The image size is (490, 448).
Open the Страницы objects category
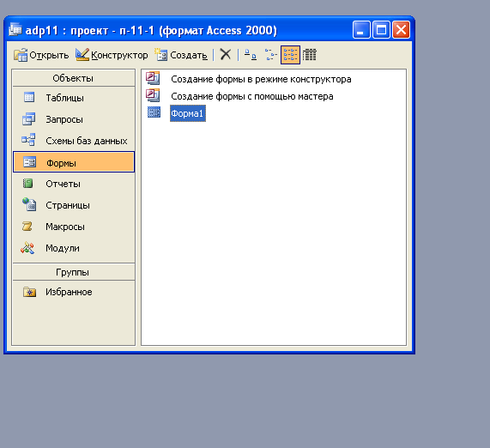click(74, 205)
